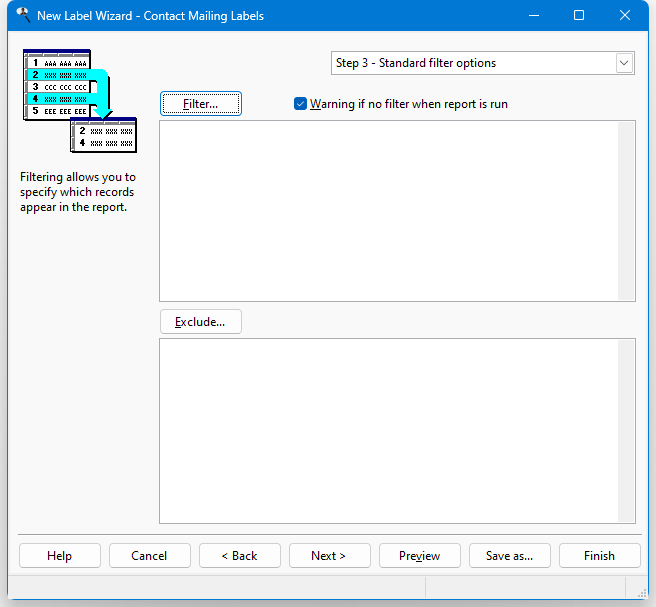
Task: Cancel the label wizard
Action: [x=150, y=556]
